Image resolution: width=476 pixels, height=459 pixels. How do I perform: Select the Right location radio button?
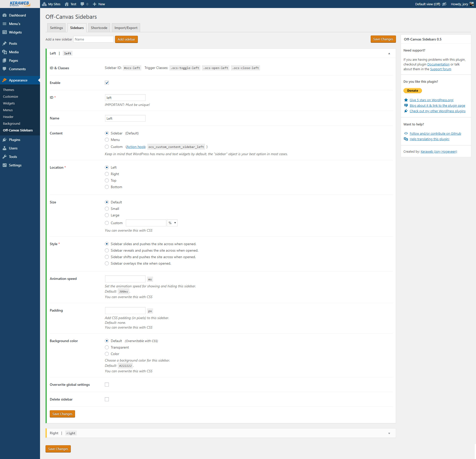coord(107,174)
